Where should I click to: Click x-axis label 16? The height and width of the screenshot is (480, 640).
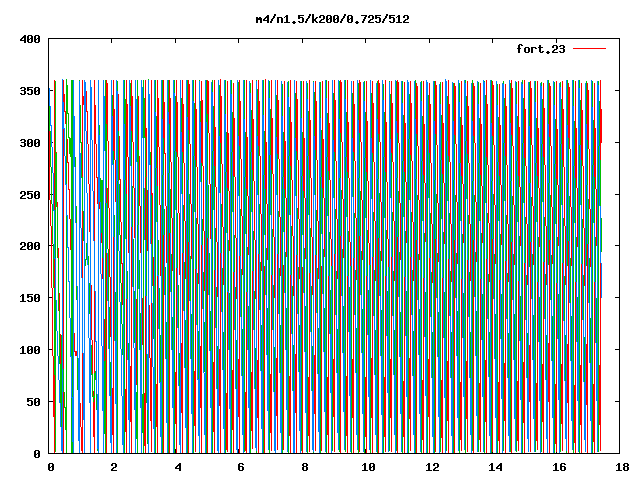pyautogui.click(x=559, y=467)
